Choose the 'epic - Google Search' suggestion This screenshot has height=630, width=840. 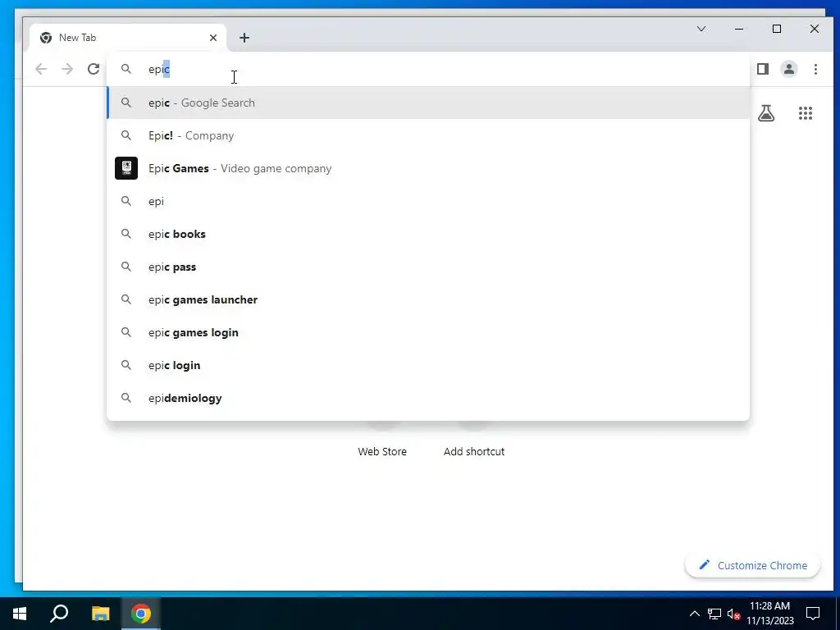[x=428, y=103]
